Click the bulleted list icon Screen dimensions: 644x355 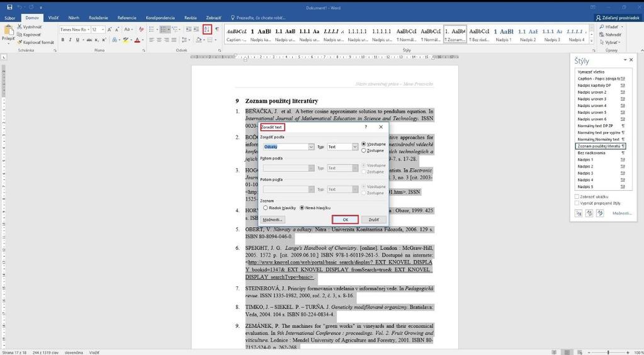[152, 30]
